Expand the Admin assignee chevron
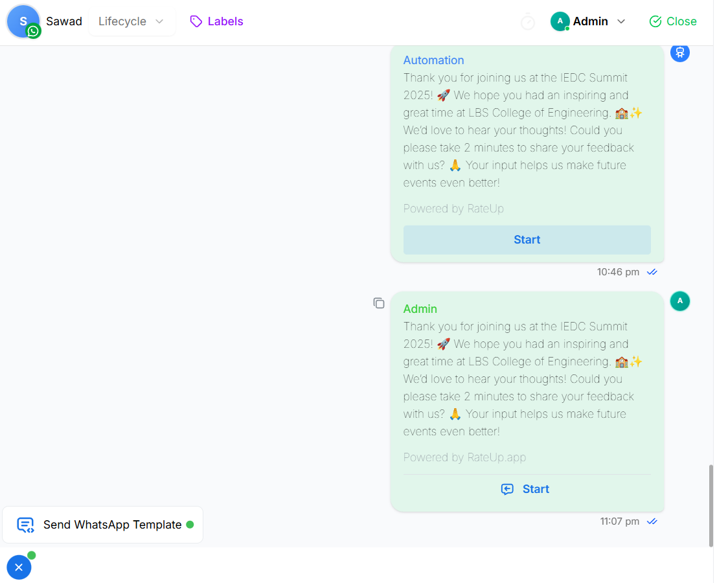The image size is (728, 583). point(621,21)
